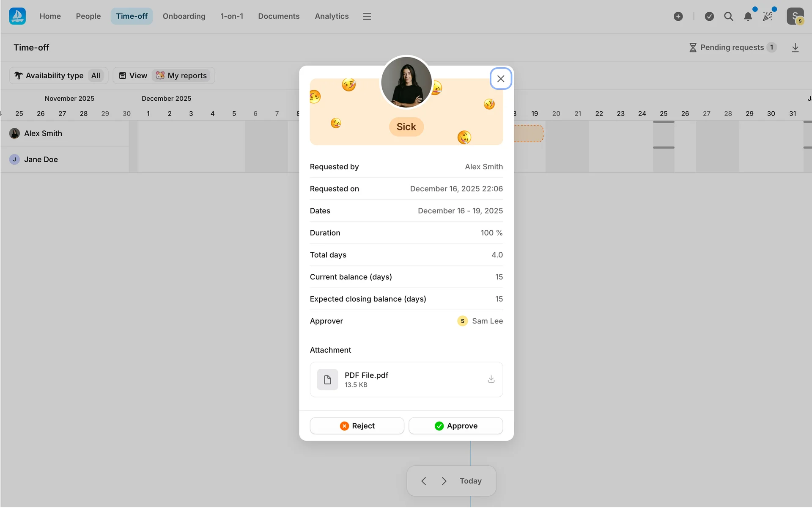The image size is (812, 508).
Task: Navigate timeline to previous period
Action: 424,481
